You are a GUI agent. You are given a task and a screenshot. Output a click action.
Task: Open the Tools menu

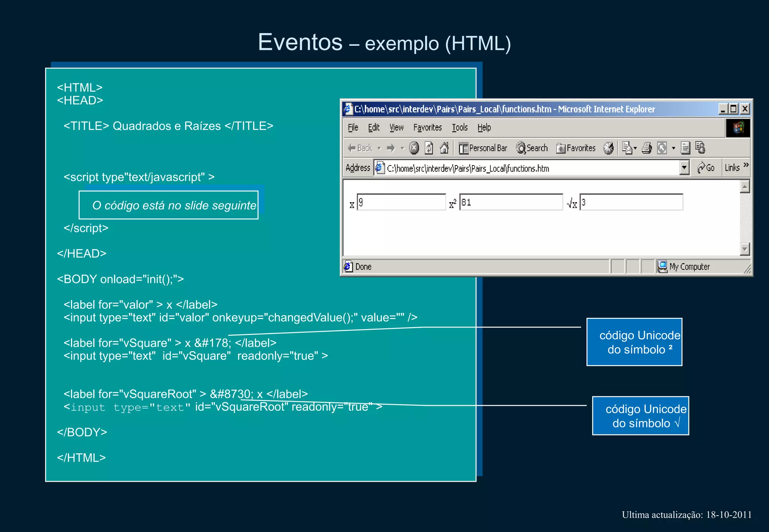click(x=460, y=128)
